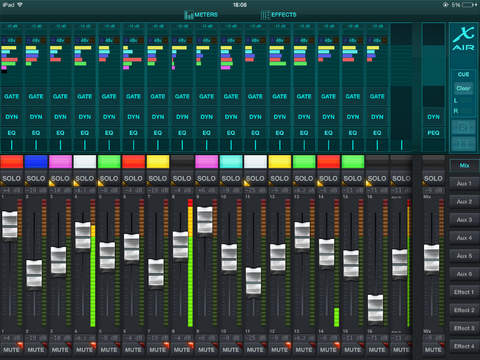The height and width of the screenshot is (360, 480).
Task: Tap the channel 13 pan indicator
Action: (304, 145)
